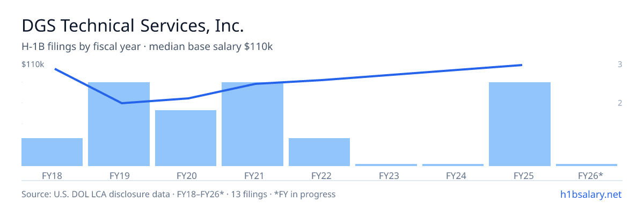
Task: Select the small FY23 bar
Action: click(x=386, y=165)
